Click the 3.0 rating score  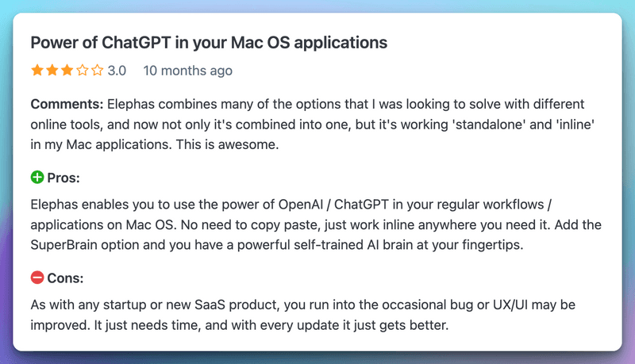click(x=117, y=71)
